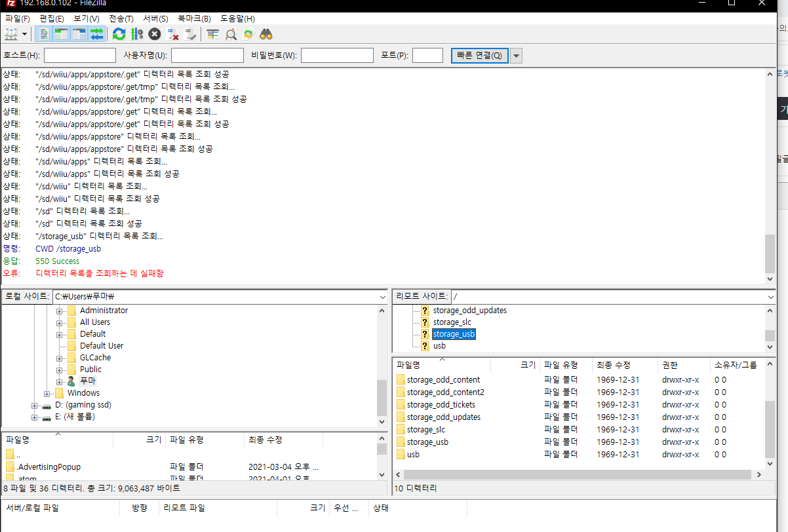Expand the All Users folder node
The height and width of the screenshot is (532, 788).
pos(60,322)
